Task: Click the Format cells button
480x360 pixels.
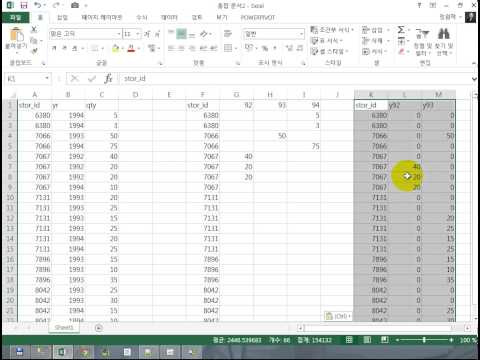Action: coord(376,51)
